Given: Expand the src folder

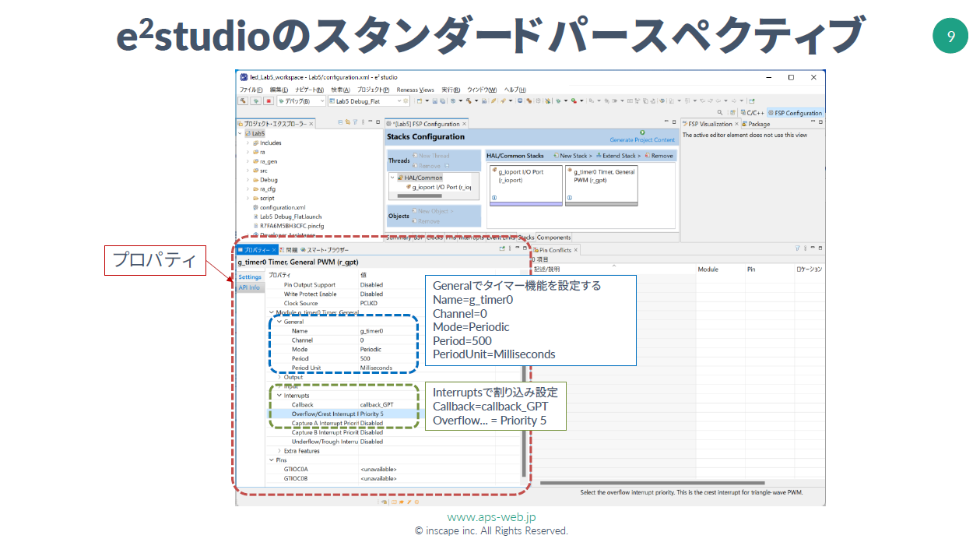Looking at the screenshot, I should 248,171.
